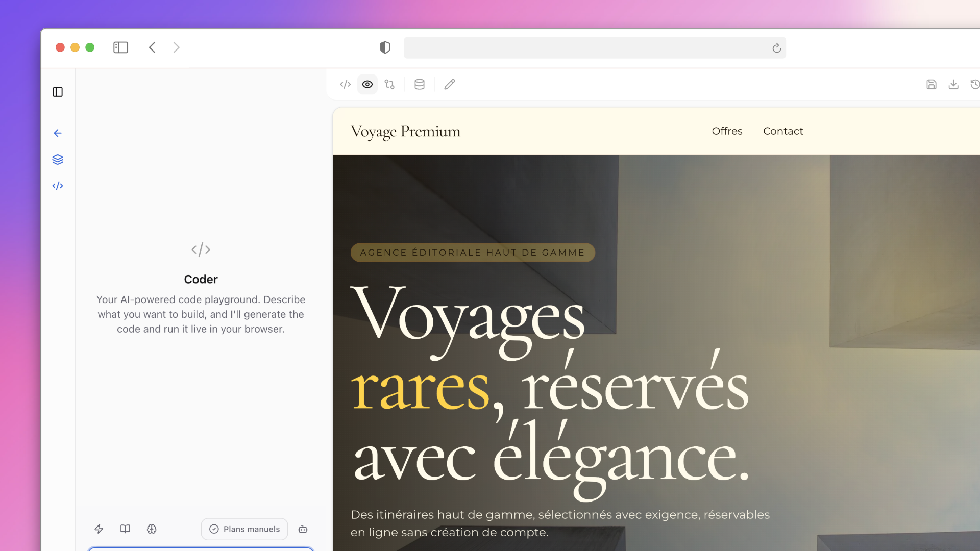Open the book library icon

[125, 529]
